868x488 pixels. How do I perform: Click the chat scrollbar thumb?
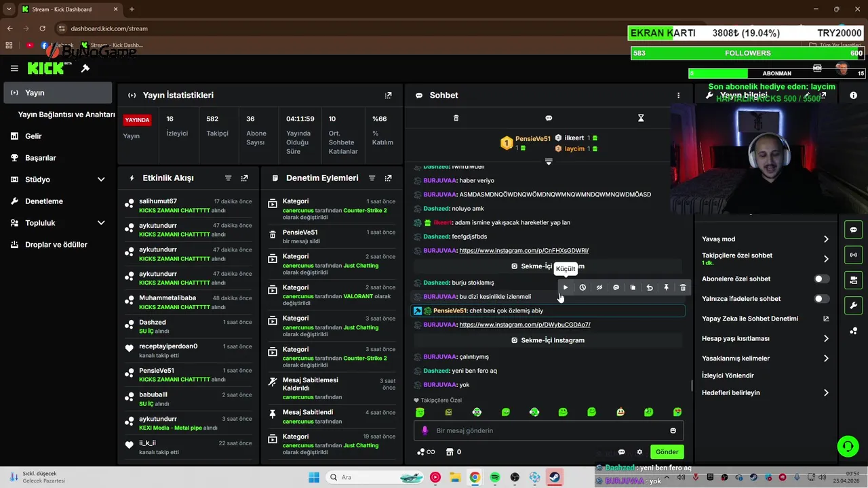(691, 386)
